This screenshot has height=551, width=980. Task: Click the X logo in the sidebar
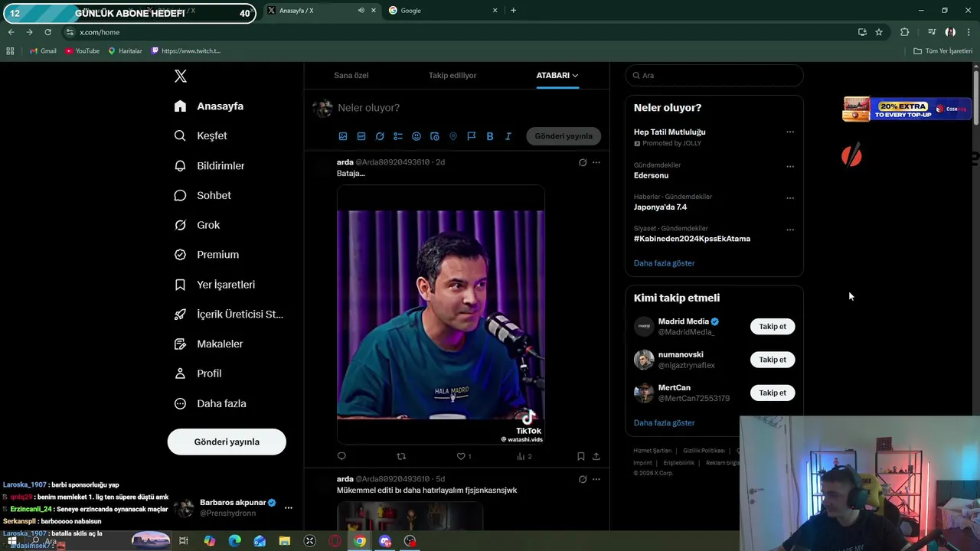tap(180, 76)
